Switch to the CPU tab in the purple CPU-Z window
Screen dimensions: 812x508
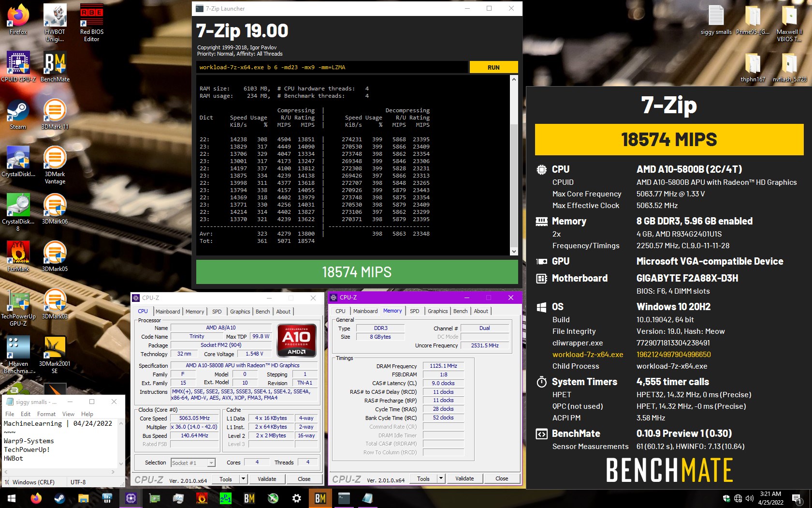click(340, 311)
